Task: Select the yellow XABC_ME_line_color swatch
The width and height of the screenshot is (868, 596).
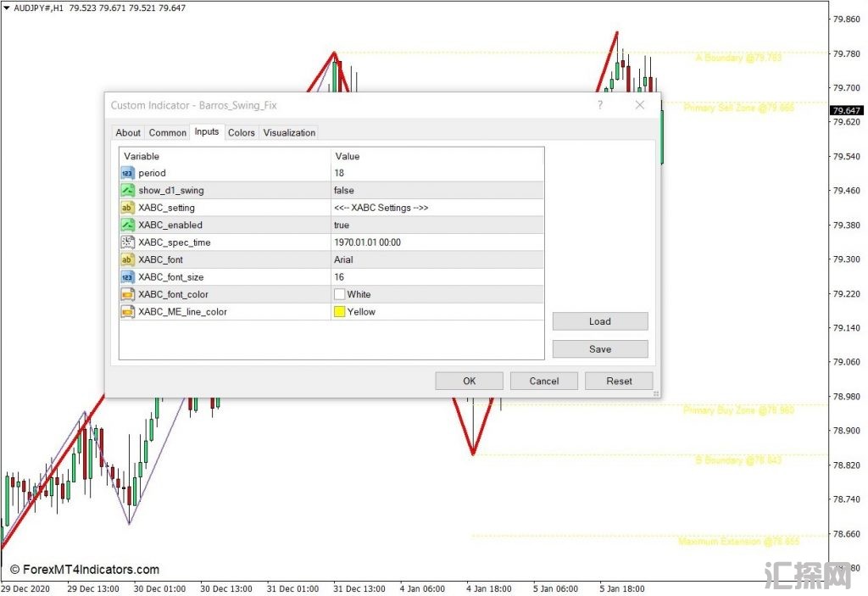Action: pyautogui.click(x=339, y=312)
